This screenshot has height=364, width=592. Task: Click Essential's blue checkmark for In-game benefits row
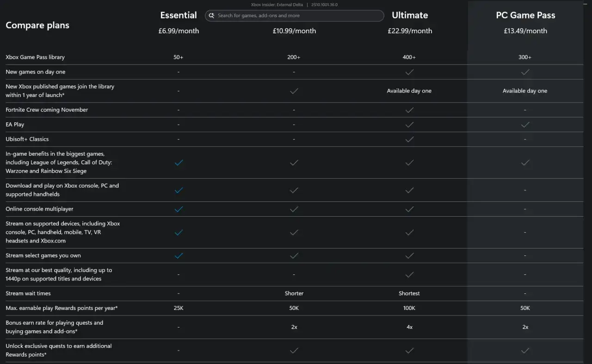coord(179,163)
